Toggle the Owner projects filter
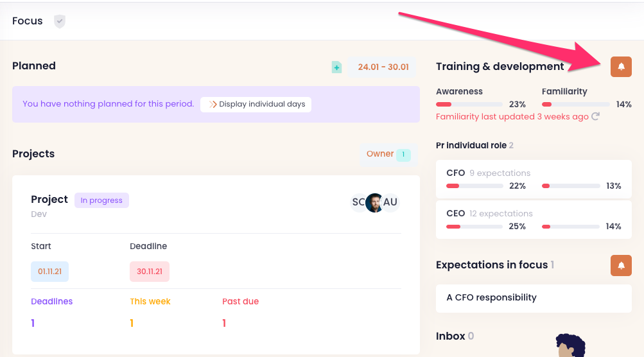Screen dimensions: 644x357 (388, 154)
